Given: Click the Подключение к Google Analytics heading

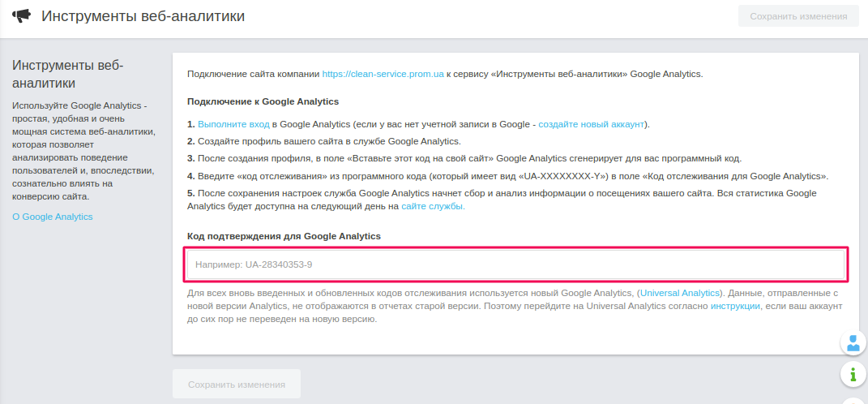Looking at the screenshot, I should tap(263, 101).
